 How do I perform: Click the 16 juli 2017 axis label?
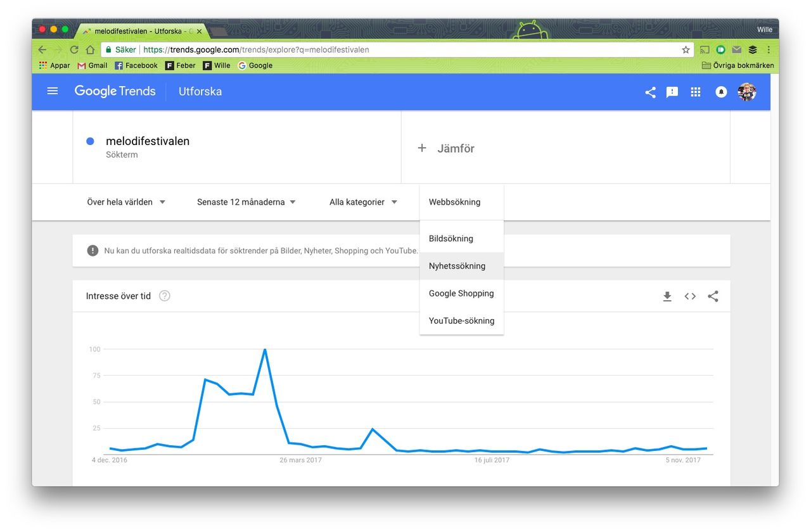(492, 460)
